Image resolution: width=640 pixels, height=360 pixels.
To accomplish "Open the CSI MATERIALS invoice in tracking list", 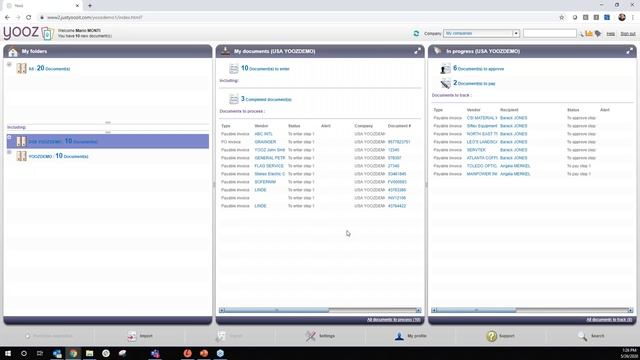I will (x=482, y=118).
